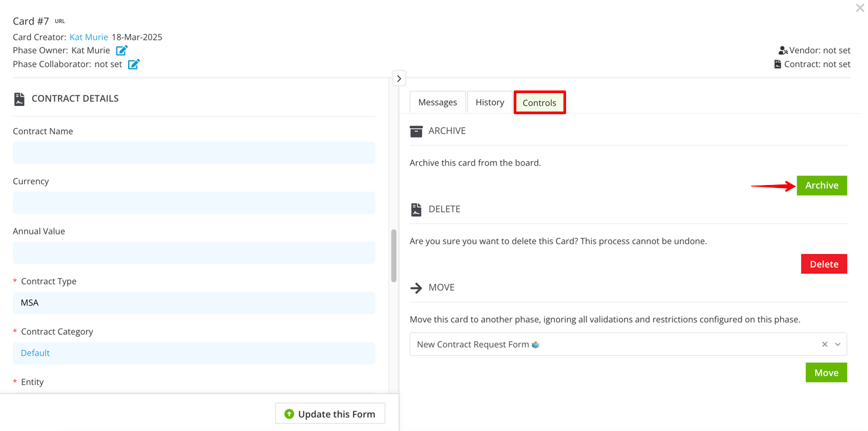Open Kat Murie's profile link

[x=88, y=37]
